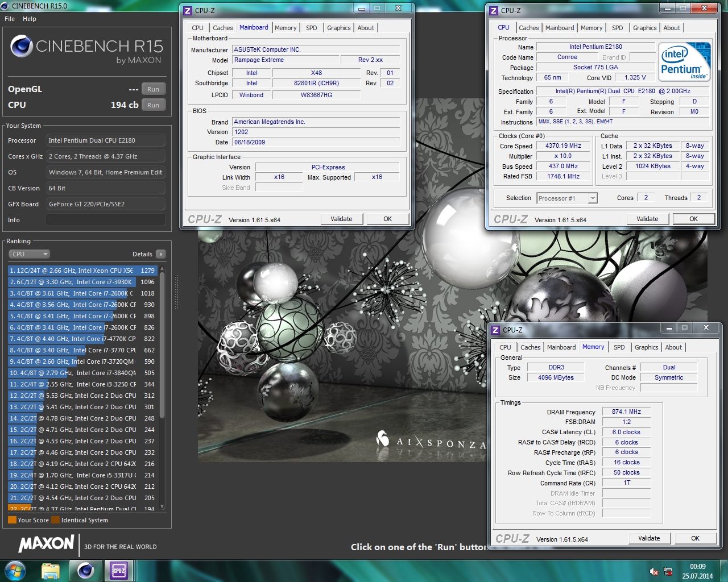Click the CAS# Latency 6.0 clocks value
The width and height of the screenshot is (728, 582).
point(626,433)
